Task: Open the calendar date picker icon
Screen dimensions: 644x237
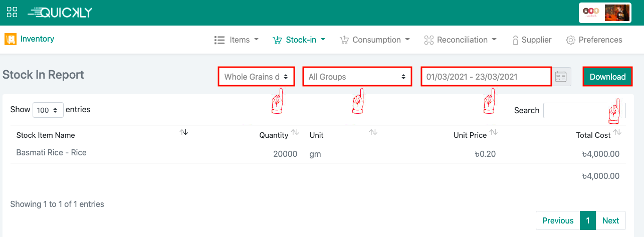Action: (562, 77)
